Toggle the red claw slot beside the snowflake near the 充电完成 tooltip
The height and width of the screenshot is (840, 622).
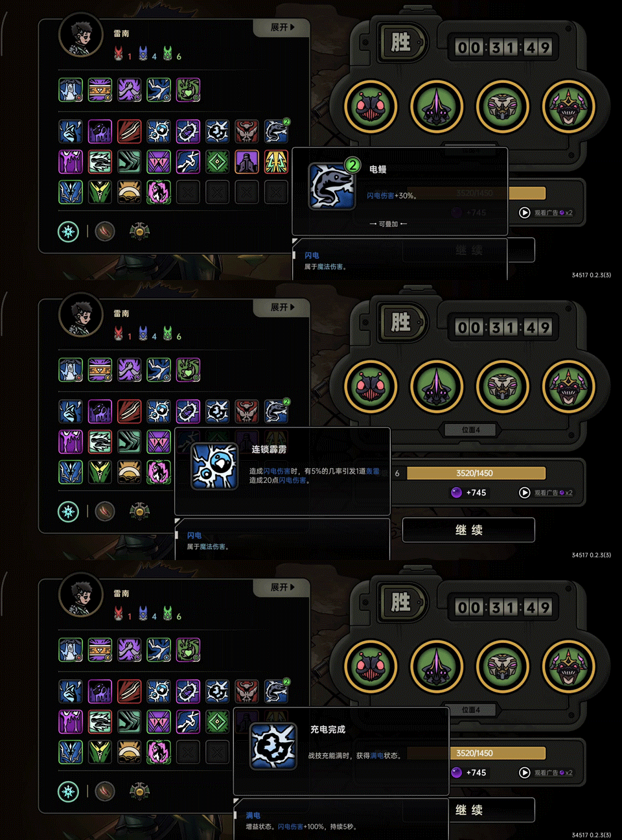[x=105, y=791]
